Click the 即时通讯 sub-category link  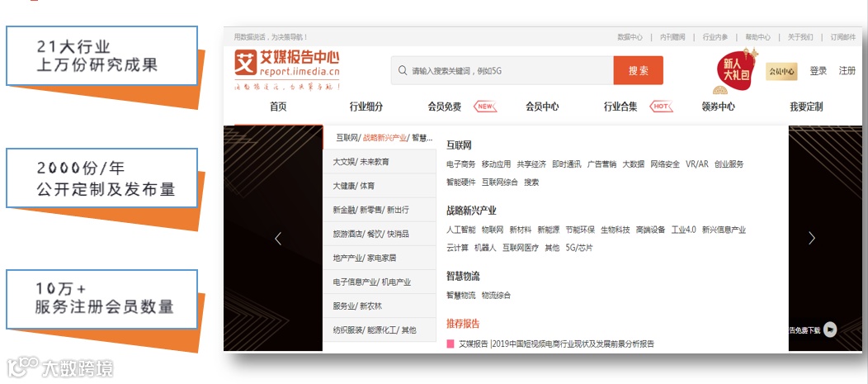[567, 164]
